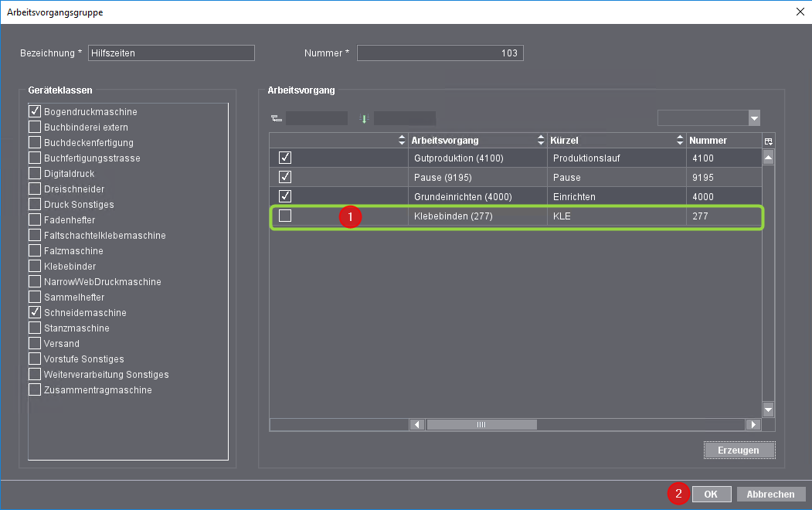Click the horizontal scroll left arrow

[x=417, y=424]
